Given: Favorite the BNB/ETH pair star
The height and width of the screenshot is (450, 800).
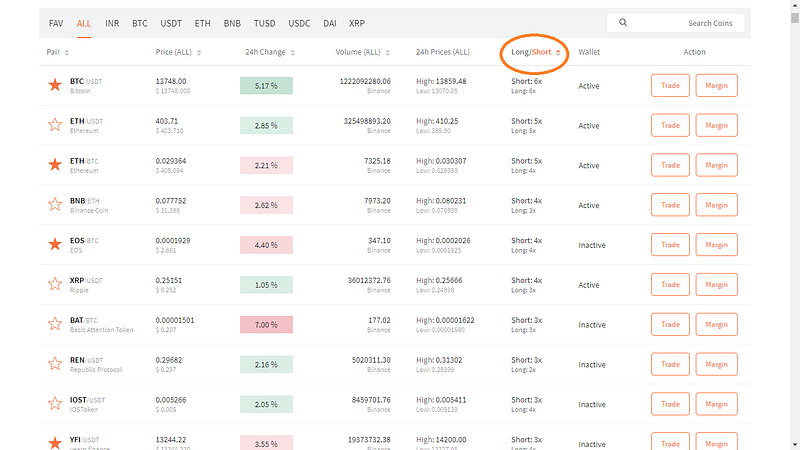Looking at the screenshot, I should pyautogui.click(x=55, y=205).
